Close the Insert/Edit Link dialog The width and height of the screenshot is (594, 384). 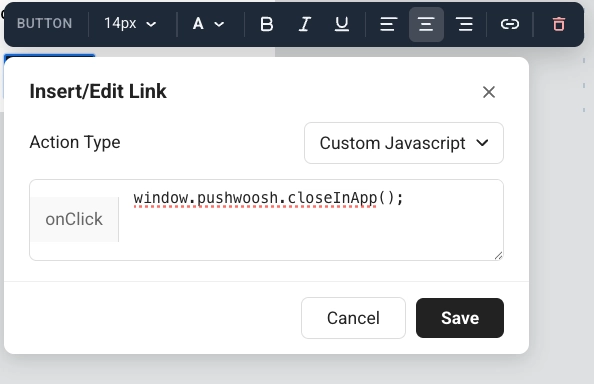[489, 92]
